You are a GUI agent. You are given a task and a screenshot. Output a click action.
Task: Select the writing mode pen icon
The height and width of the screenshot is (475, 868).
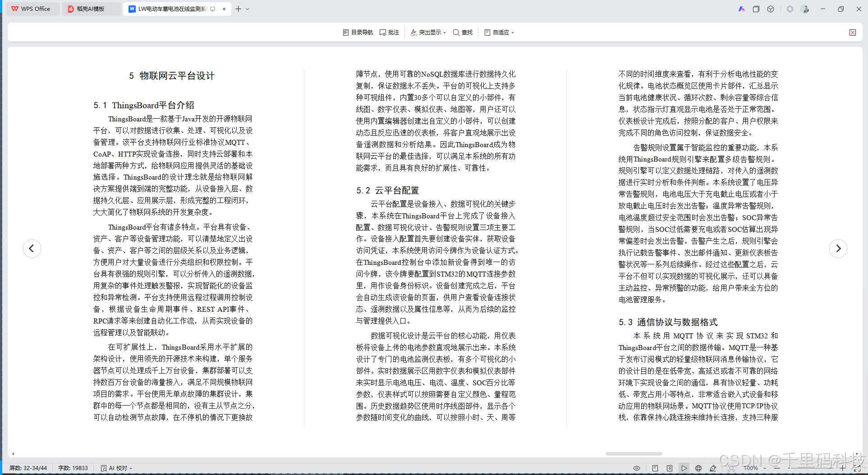(713, 468)
